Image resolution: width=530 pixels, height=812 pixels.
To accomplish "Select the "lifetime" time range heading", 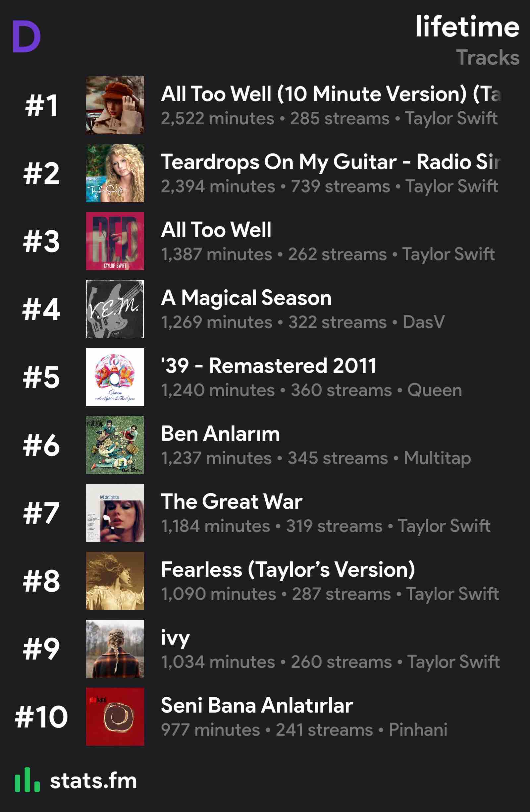I will pyautogui.click(x=467, y=27).
